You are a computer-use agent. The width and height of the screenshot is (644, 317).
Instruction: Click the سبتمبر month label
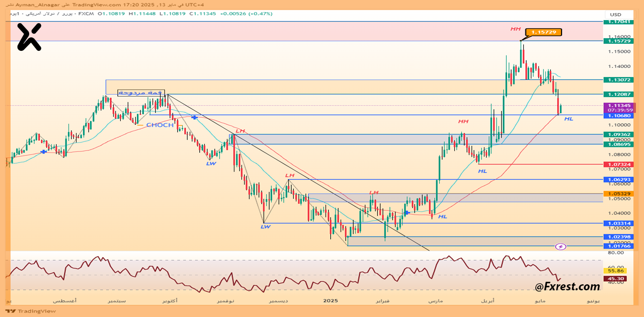click(x=116, y=300)
